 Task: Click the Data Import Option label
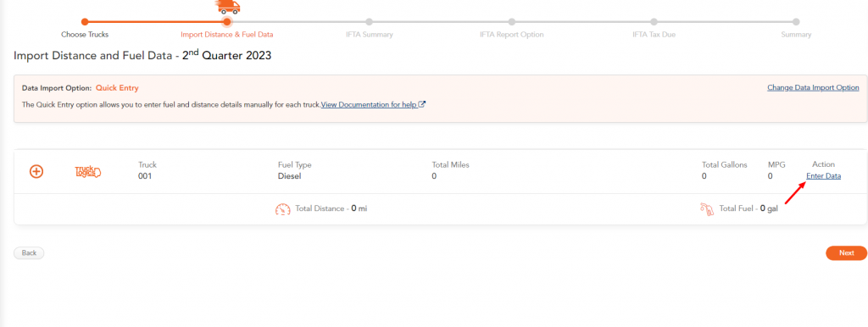tap(57, 87)
